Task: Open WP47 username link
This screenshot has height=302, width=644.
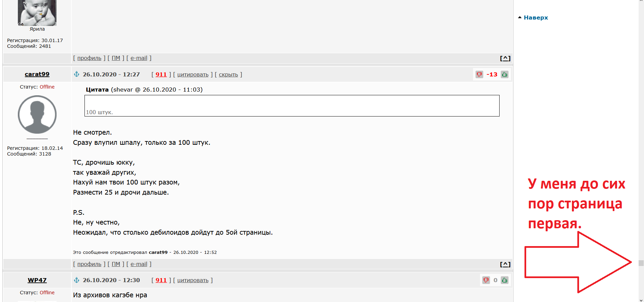Action: (37, 280)
